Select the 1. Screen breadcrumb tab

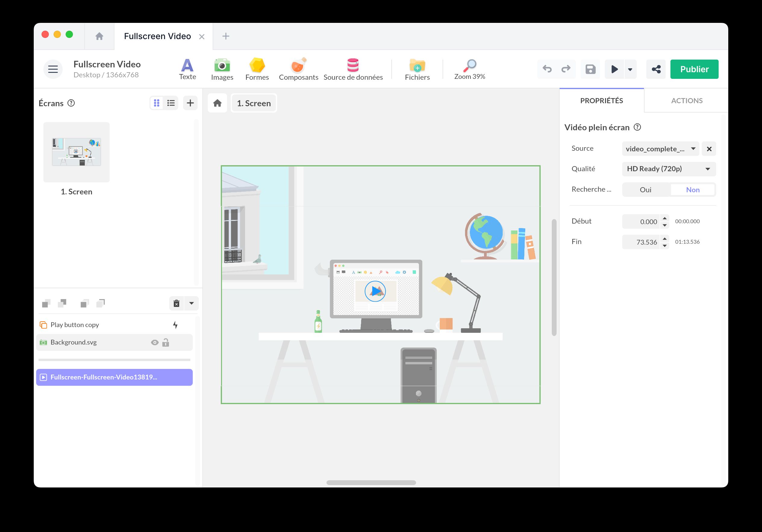point(254,103)
